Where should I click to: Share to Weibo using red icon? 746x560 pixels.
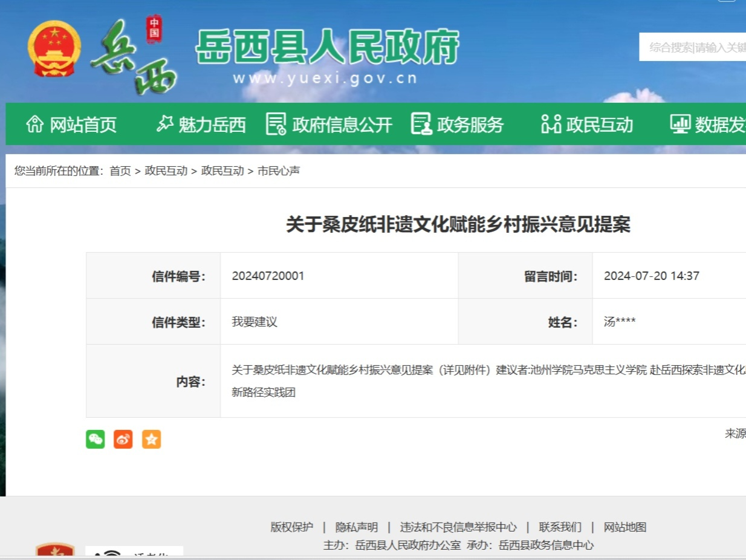point(123,439)
